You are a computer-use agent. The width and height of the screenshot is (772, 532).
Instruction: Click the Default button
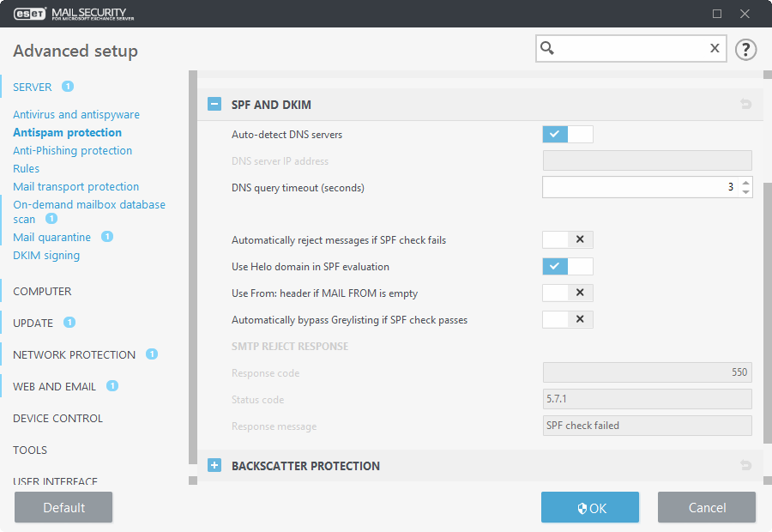click(x=63, y=508)
